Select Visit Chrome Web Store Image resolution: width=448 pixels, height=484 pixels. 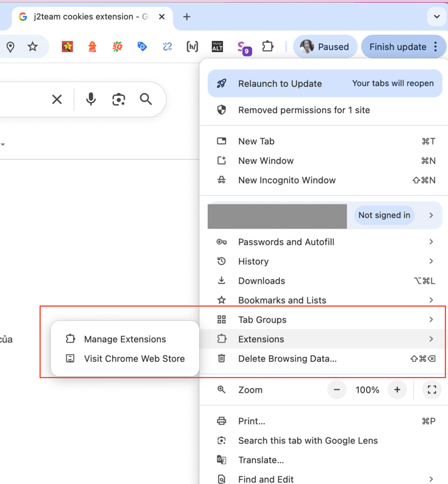tap(134, 359)
